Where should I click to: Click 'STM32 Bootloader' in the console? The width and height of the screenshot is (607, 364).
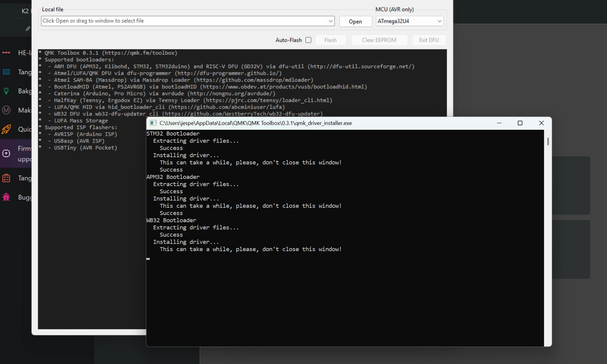tap(173, 133)
